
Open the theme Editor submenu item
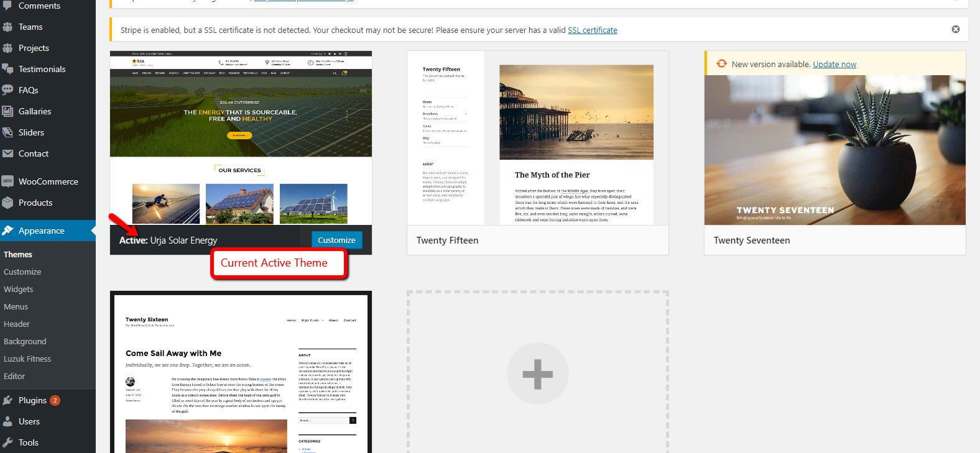(14, 376)
